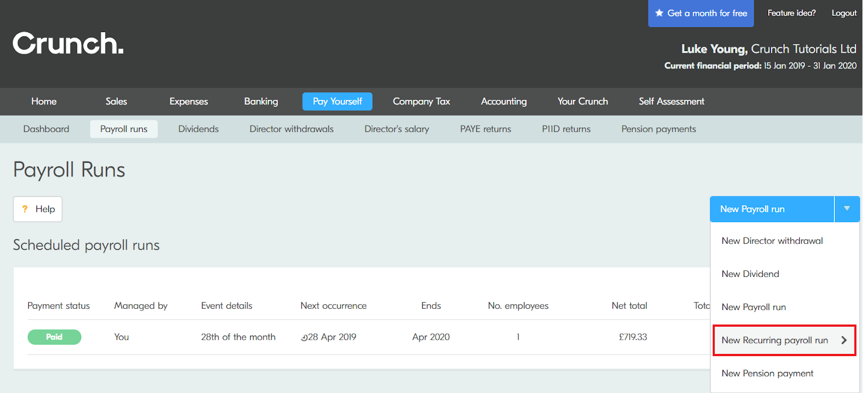Click the Help button
Image resolution: width=868 pixels, height=393 pixels.
[37, 209]
